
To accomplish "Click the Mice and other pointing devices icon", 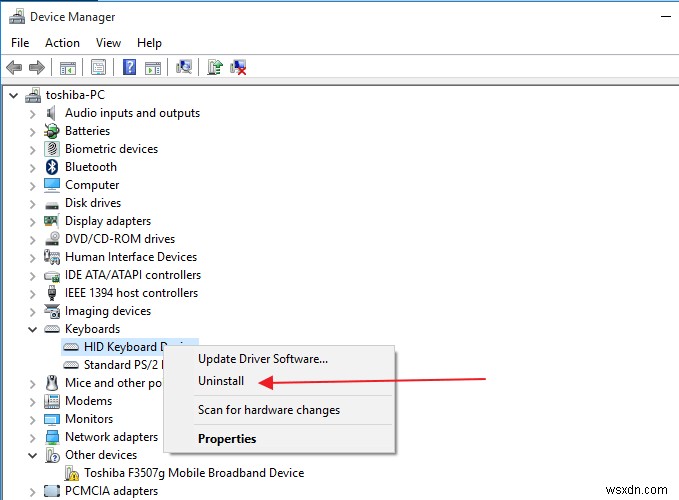I will tap(52, 383).
